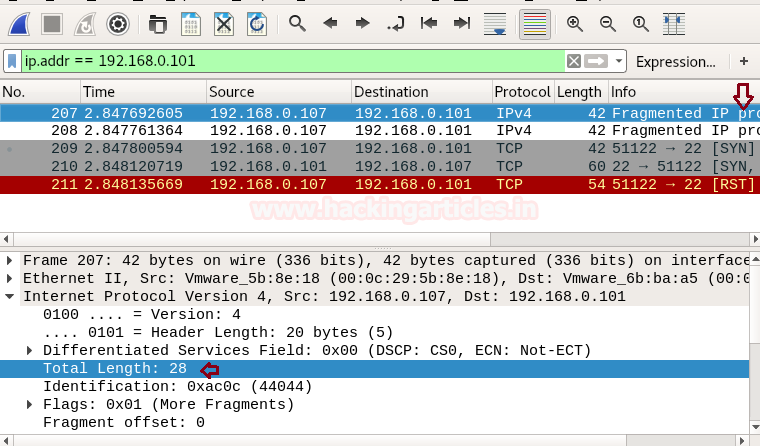
Task: Select the Version: 4 field line
Action: [x=142, y=314]
